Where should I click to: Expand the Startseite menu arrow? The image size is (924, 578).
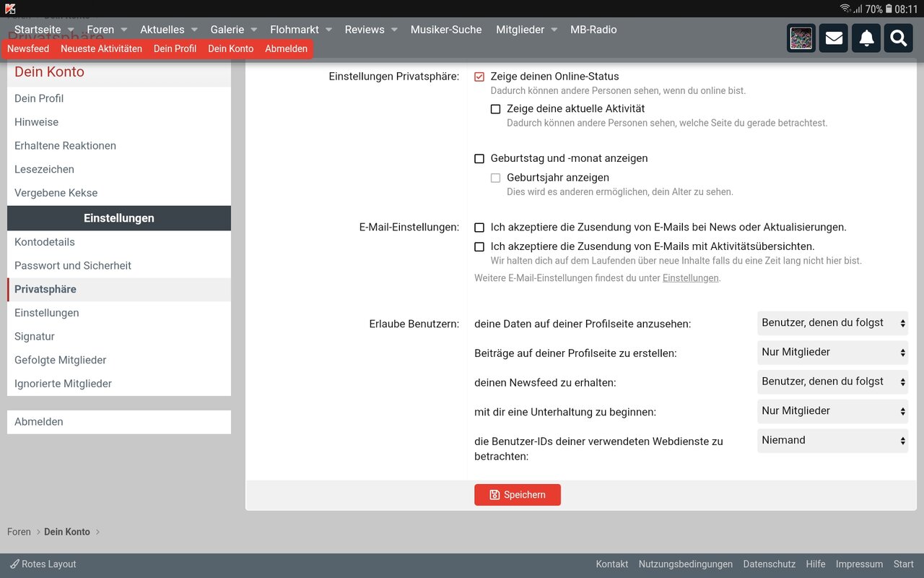tap(71, 30)
